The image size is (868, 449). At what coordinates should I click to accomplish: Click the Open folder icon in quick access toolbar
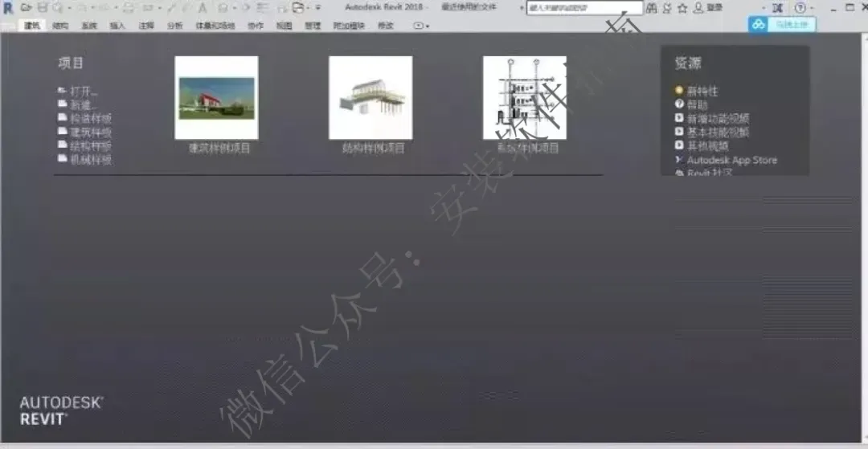tap(26, 8)
